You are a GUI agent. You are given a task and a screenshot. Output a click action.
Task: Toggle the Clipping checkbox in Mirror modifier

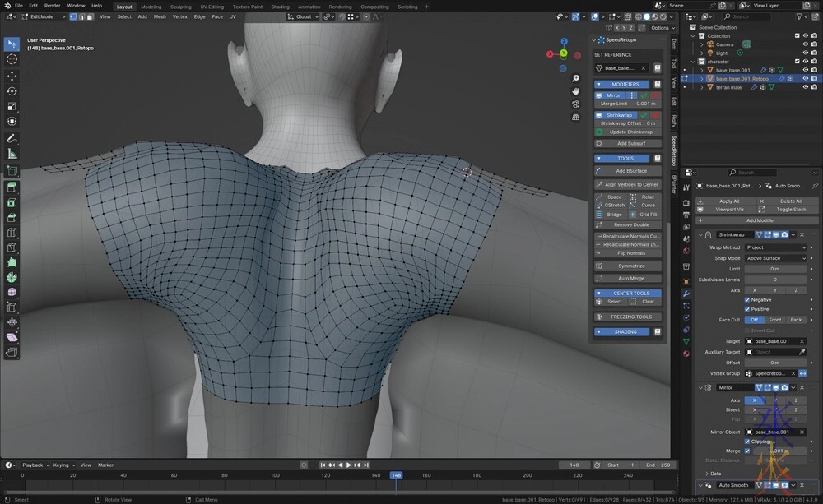(747, 442)
